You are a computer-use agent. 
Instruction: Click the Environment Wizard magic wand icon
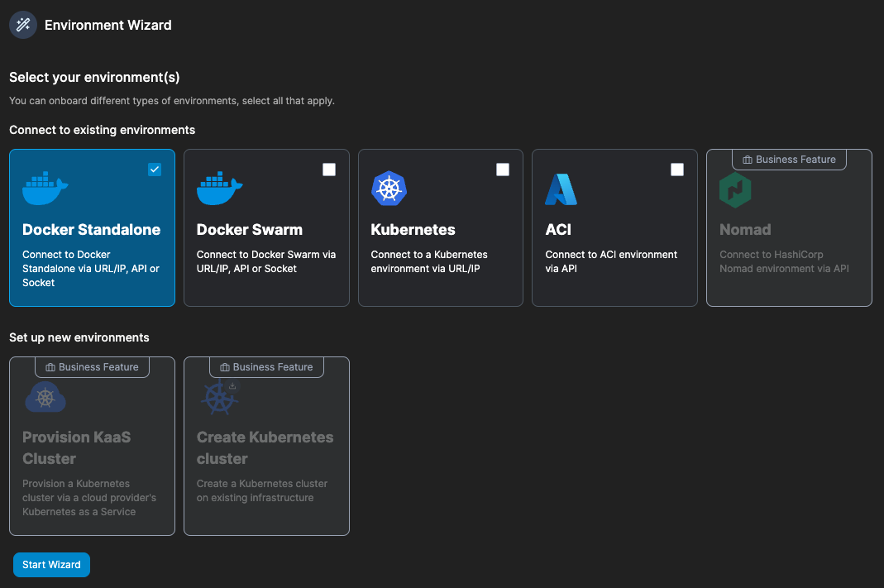pyautogui.click(x=22, y=24)
